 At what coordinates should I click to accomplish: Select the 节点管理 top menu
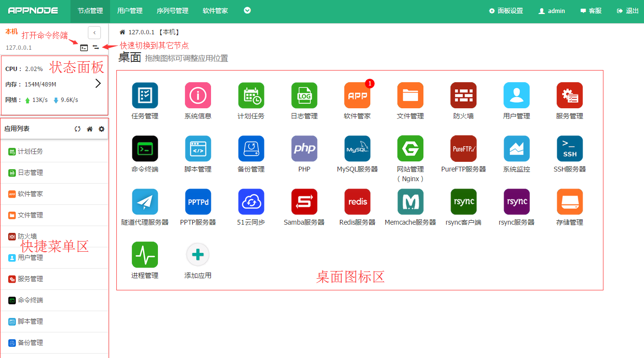pyautogui.click(x=90, y=11)
